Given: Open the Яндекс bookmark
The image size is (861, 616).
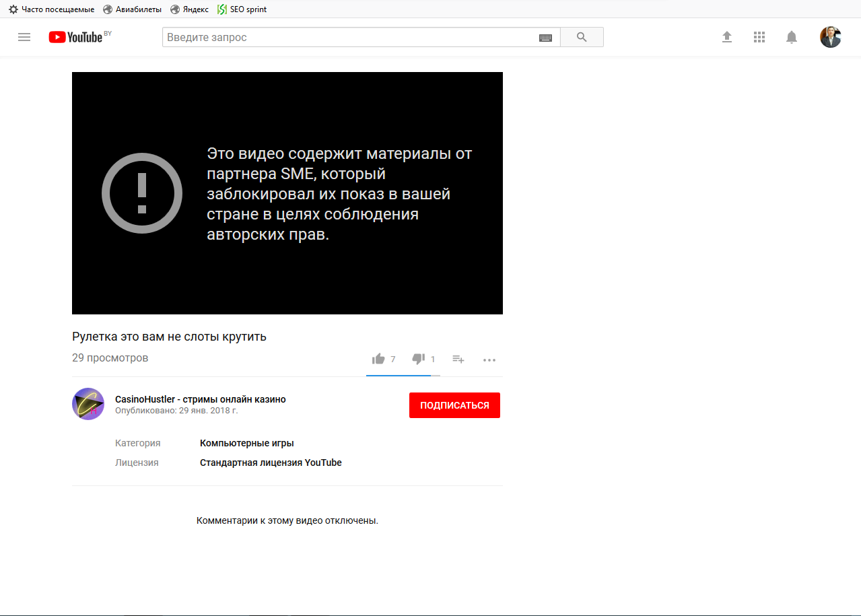Looking at the screenshot, I should coord(189,9).
